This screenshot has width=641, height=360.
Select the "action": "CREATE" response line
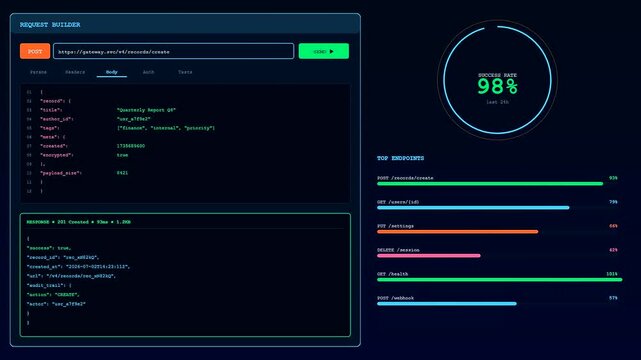click(53, 295)
